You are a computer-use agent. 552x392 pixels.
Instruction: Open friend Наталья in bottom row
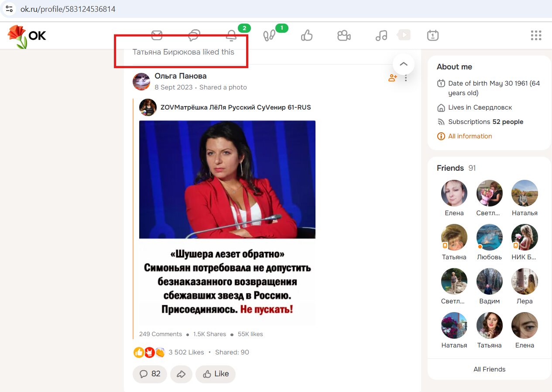pos(454,325)
